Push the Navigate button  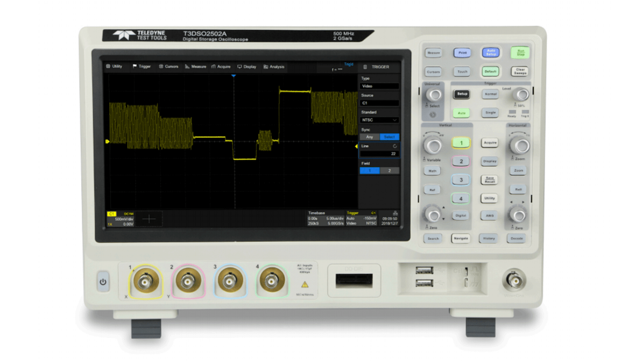[461, 238]
